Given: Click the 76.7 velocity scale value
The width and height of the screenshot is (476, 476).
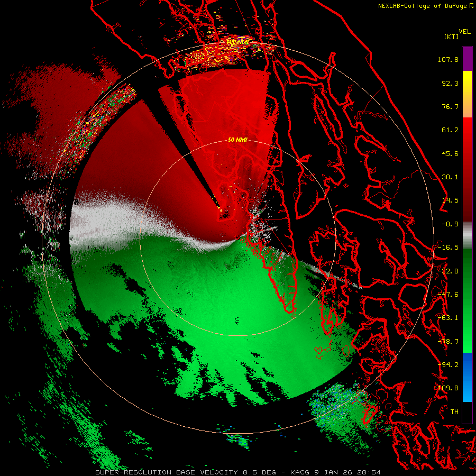Looking at the screenshot, I should coord(450,106).
